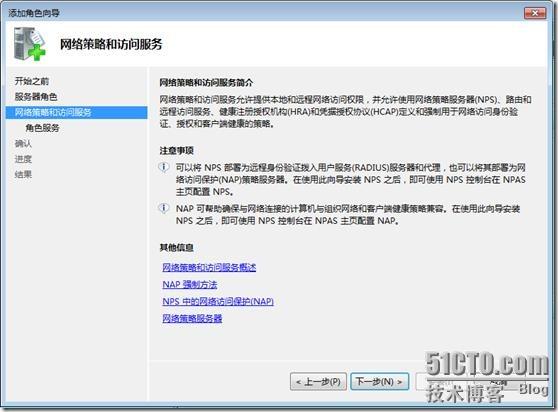The height and width of the screenshot is (412, 558).
Task: Select 角色服务 in the sidebar
Action: pos(42,128)
